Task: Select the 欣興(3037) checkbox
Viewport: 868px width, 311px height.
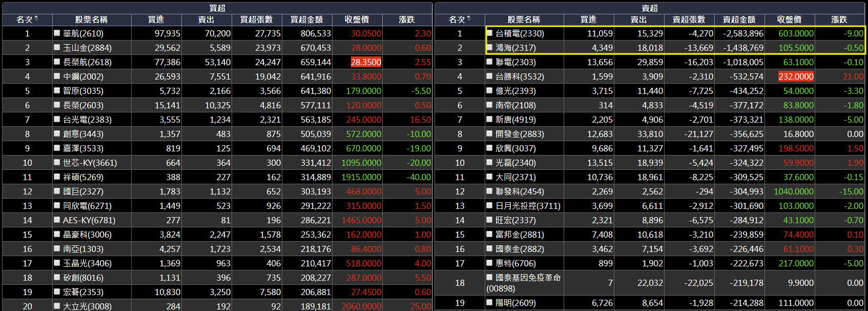Action: 489,148
